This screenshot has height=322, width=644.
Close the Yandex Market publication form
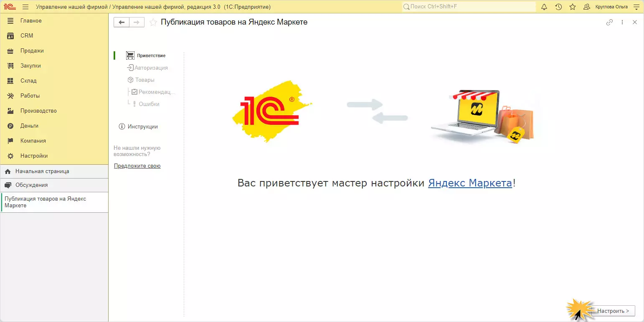click(635, 23)
